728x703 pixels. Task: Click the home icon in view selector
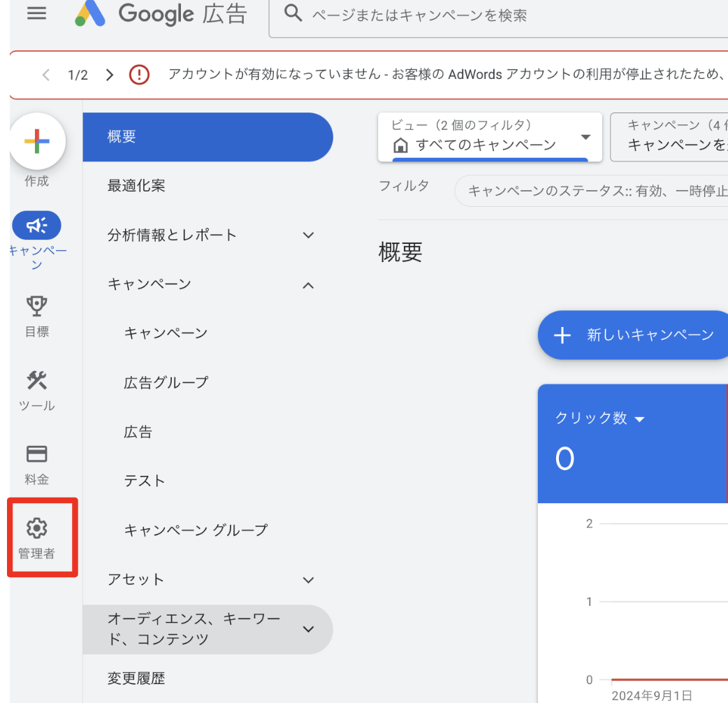(x=400, y=145)
